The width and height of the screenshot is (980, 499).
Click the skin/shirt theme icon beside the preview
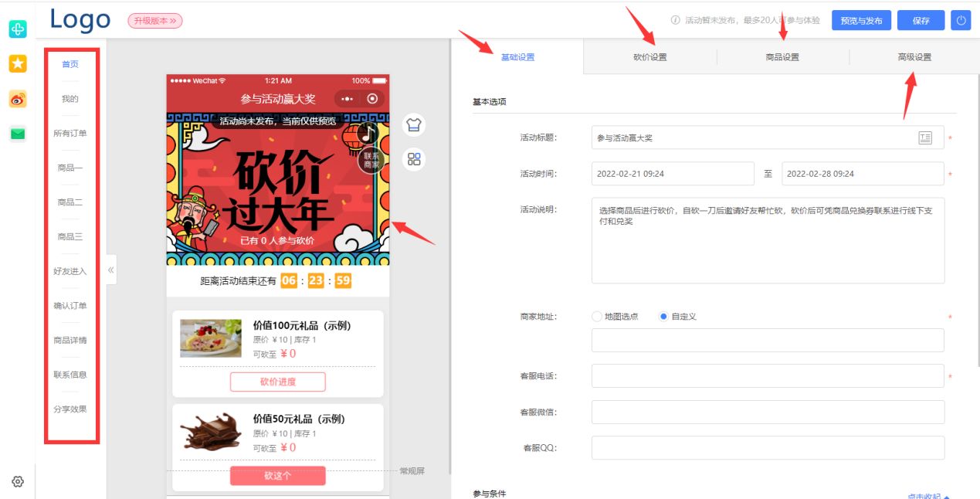click(x=415, y=125)
